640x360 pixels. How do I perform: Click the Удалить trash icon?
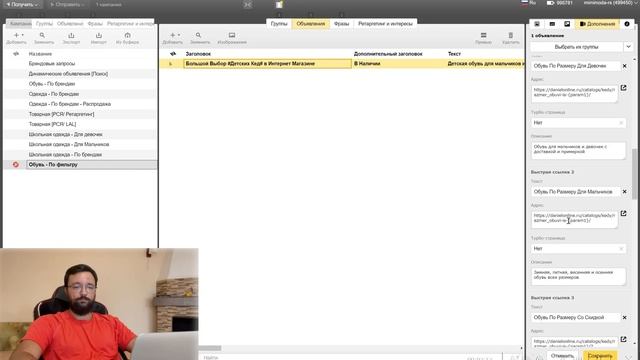(x=511, y=36)
